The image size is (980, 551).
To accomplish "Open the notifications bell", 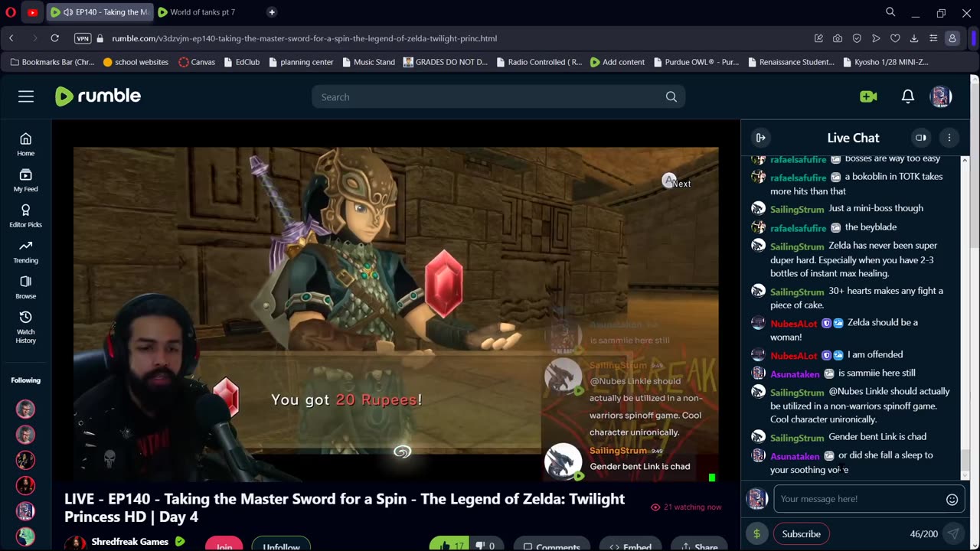I will 907,96.
